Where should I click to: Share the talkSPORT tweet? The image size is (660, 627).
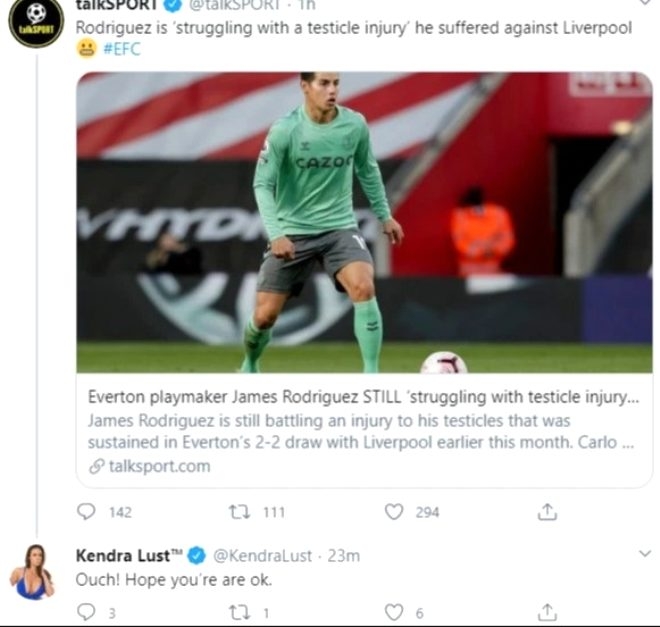click(547, 512)
